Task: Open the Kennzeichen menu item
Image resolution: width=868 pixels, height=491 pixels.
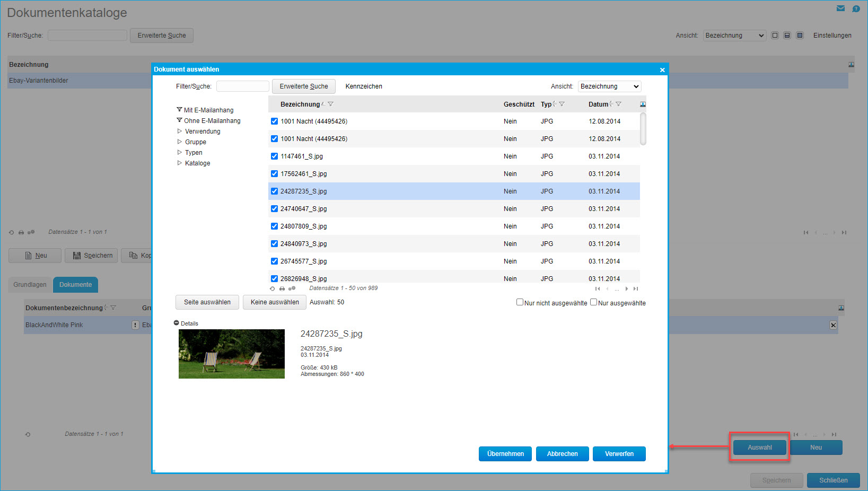Action: (364, 86)
